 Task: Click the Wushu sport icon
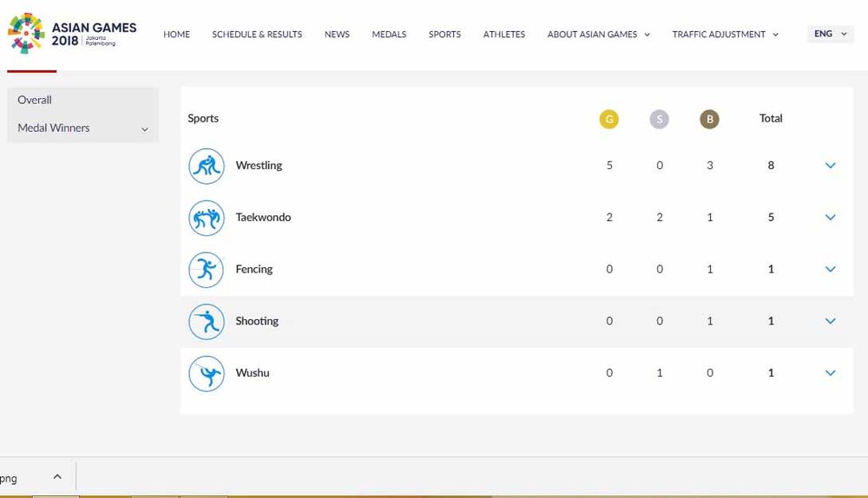tap(207, 374)
